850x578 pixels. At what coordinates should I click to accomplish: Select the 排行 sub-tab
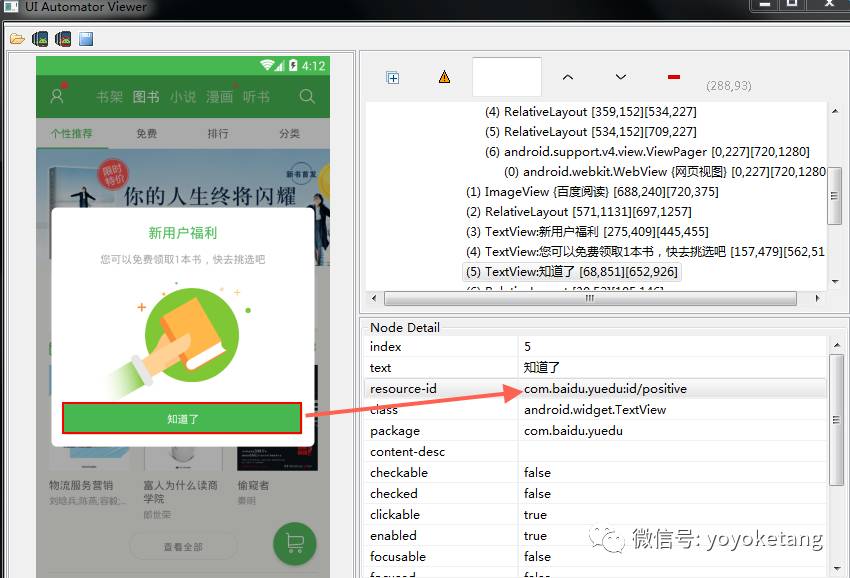point(218,133)
